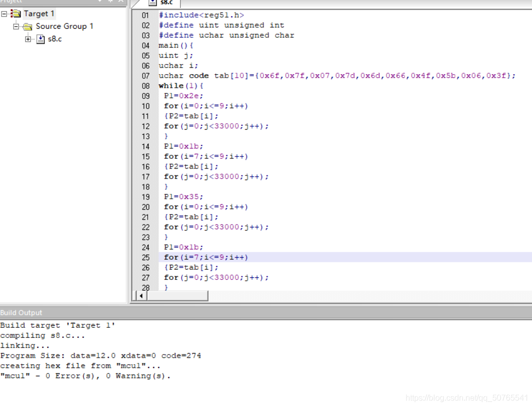Select the s8.c label in Project tree
This screenshot has height=407, width=532.
(x=54, y=39)
